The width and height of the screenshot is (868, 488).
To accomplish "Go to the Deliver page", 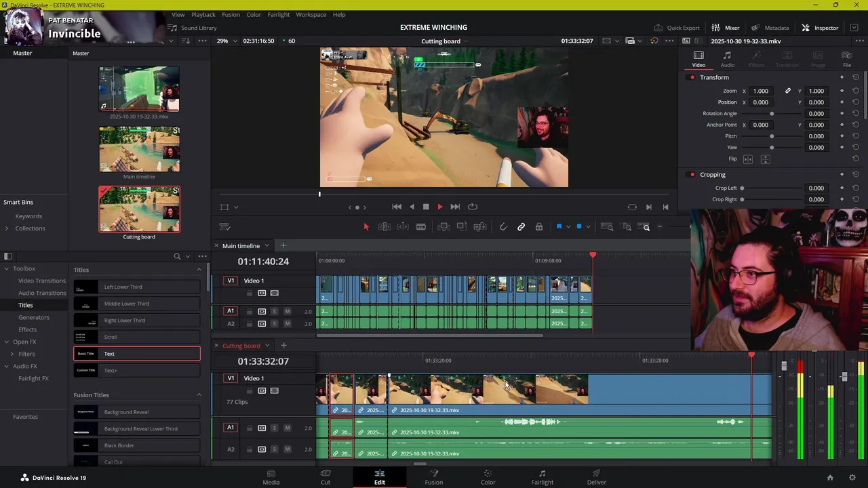I will click(597, 477).
